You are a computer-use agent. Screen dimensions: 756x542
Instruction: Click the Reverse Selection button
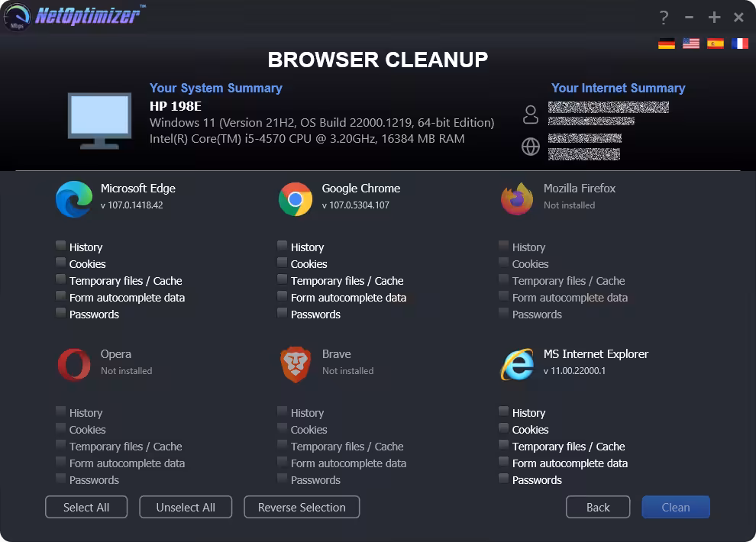click(x=302, y=508)
